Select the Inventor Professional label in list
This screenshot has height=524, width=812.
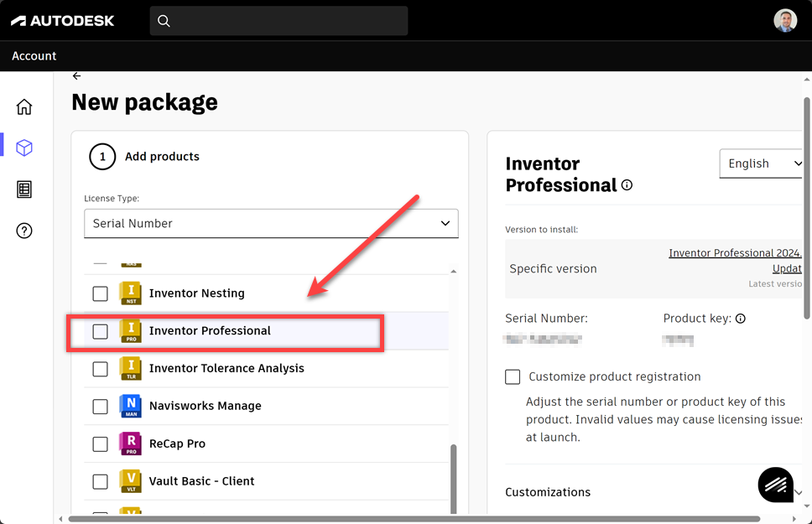[210, 331]
